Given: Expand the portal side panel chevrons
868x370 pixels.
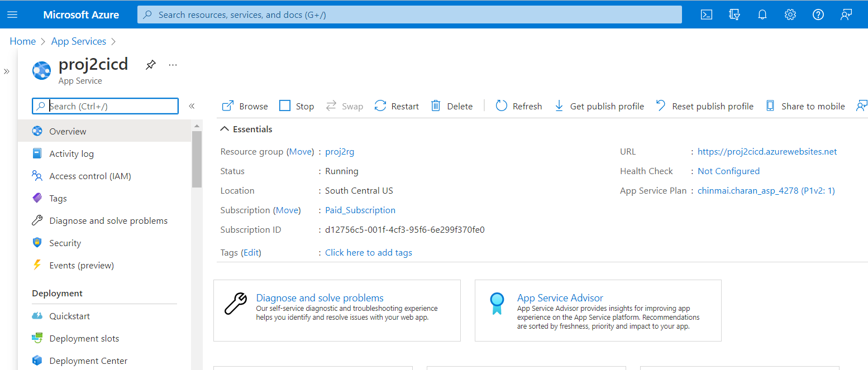Looking at the screenshot, I should tap(7, 71).
